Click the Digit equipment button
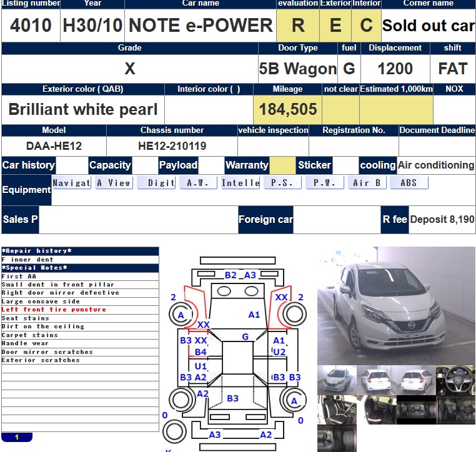The width and height of the screenshot is (476, 452). coord(156,183)
